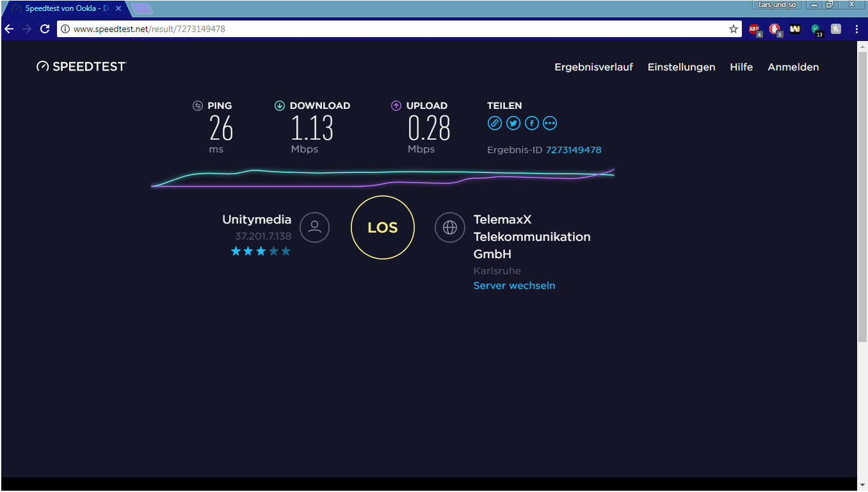Viewport: 868px width, 492px height.
Task: Open the black W extension
Action: click(795, 29)
